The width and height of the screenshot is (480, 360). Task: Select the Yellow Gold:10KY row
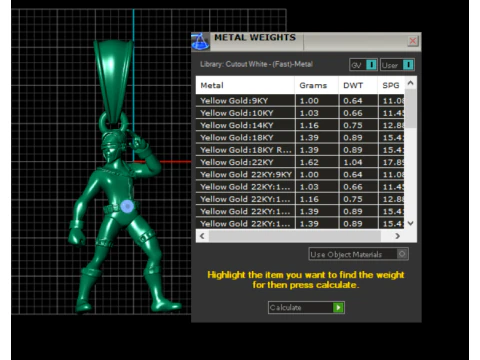(300, 113)
